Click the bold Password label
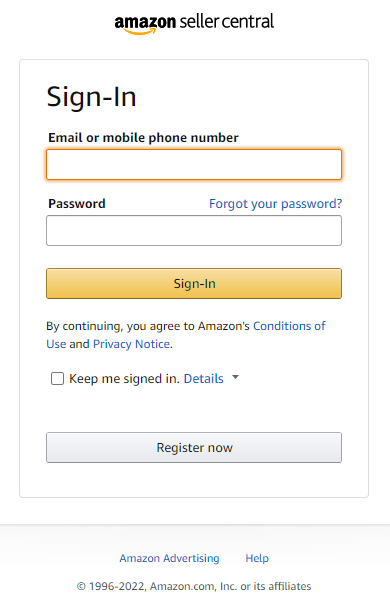Screen dimensions: 390x609 click(77, 204)
